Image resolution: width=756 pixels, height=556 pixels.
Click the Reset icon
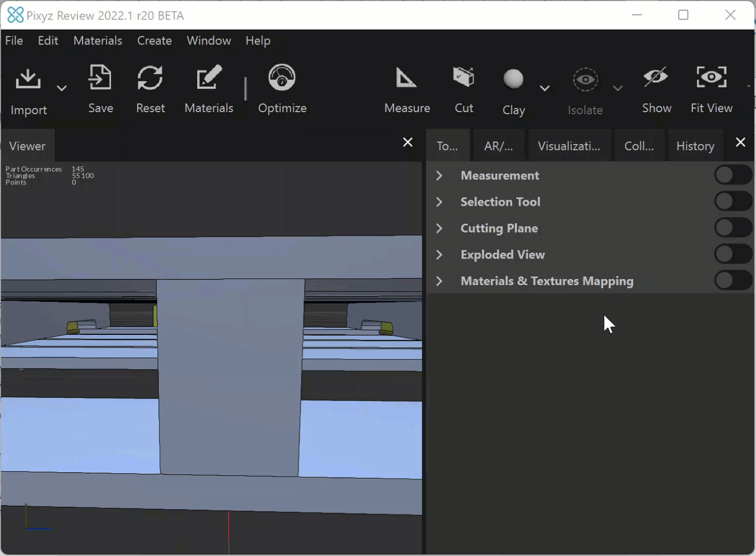click(x=150, y=78)
